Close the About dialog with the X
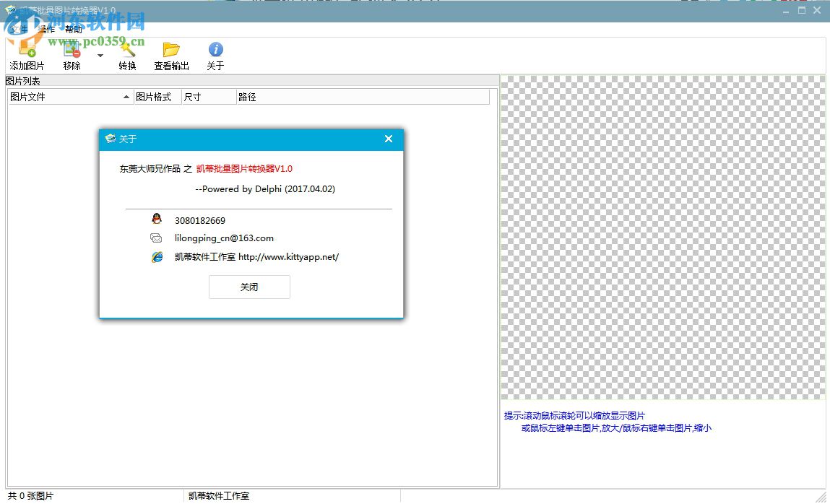Viewport: 830px width, 504px height. point(389,139)
